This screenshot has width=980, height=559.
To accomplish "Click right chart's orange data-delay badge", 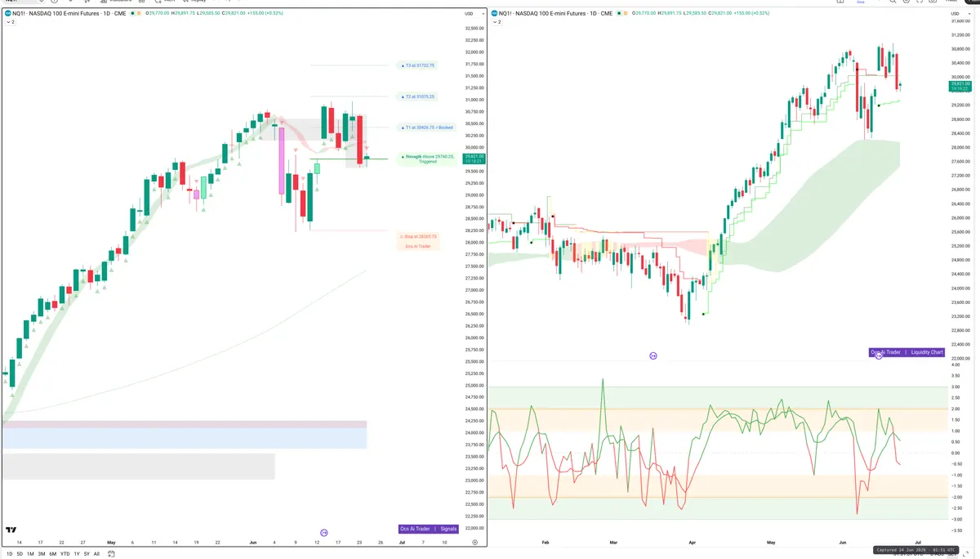I will [626, 13].
